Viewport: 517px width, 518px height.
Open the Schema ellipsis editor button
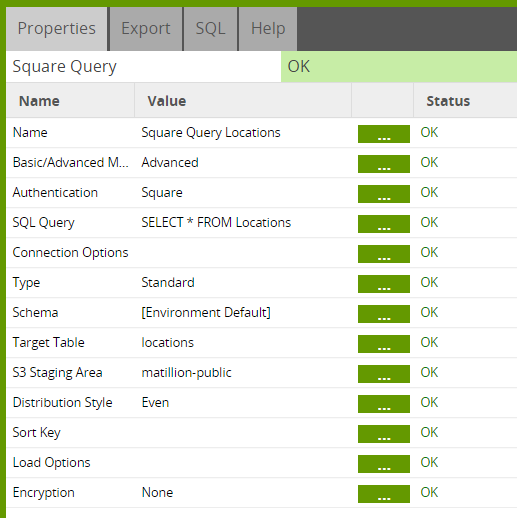click(x=384, y=314)
